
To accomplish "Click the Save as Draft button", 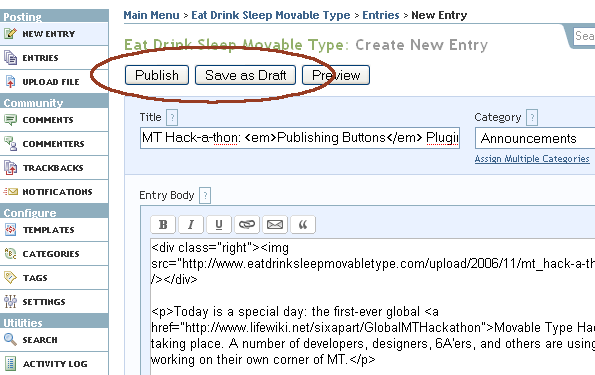I will click(x=246, y=75).
